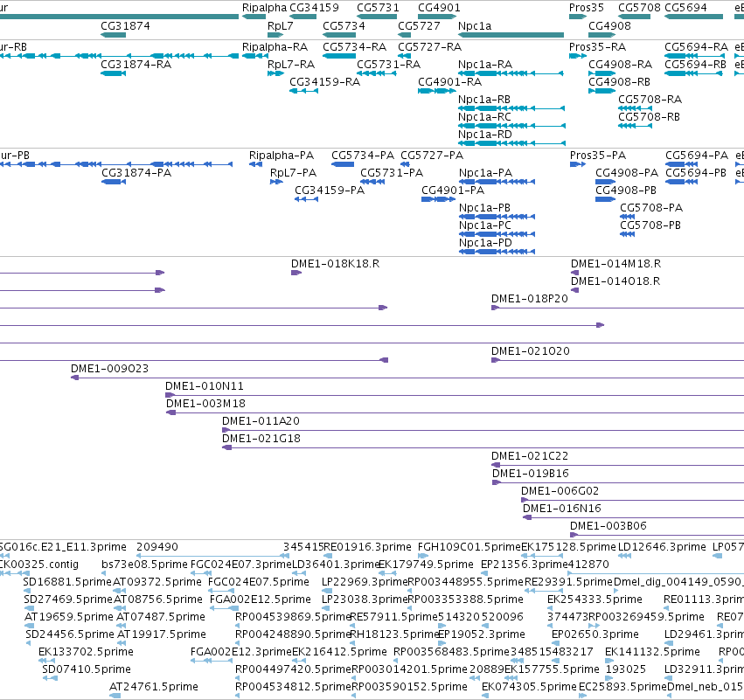Select the DME1-019B16 clone label
The height and width of the screenshot is (700, 744).
(x=531, y=474)
